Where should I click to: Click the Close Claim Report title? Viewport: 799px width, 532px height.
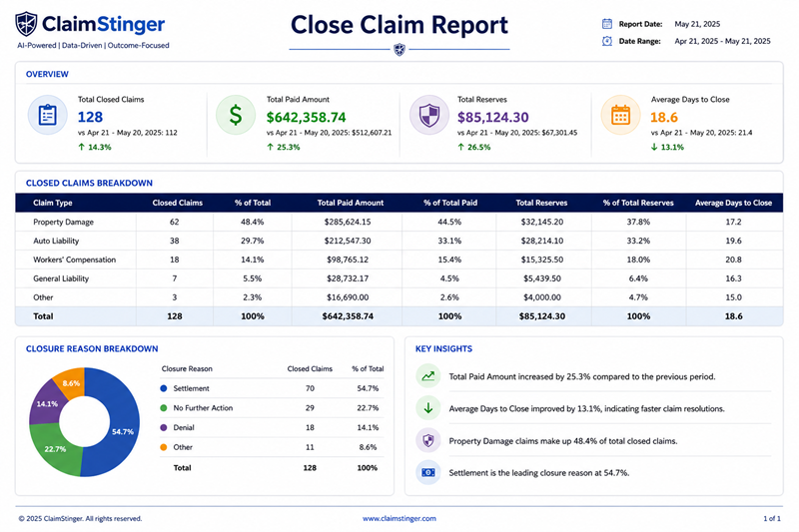tap(399, 24)
